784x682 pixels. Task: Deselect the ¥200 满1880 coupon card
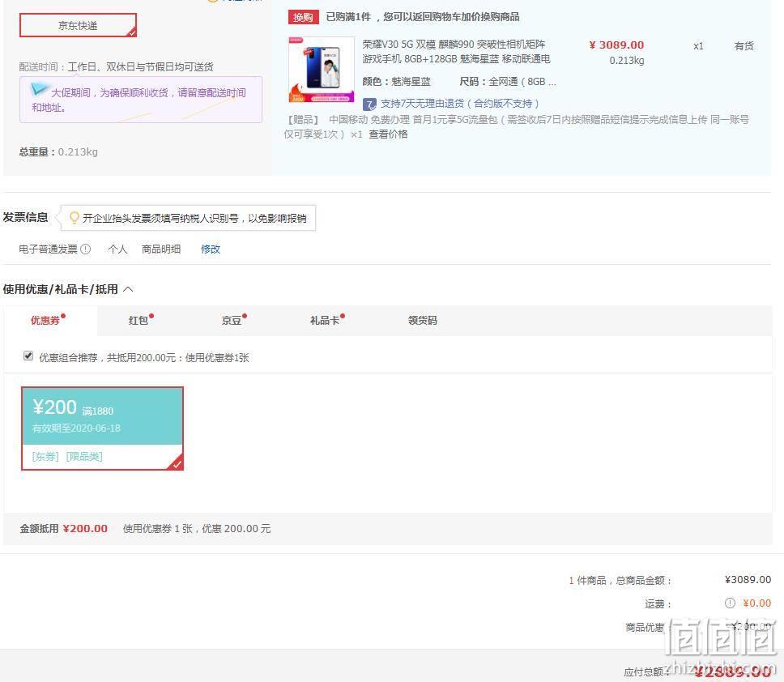click(x=103, y=428)
